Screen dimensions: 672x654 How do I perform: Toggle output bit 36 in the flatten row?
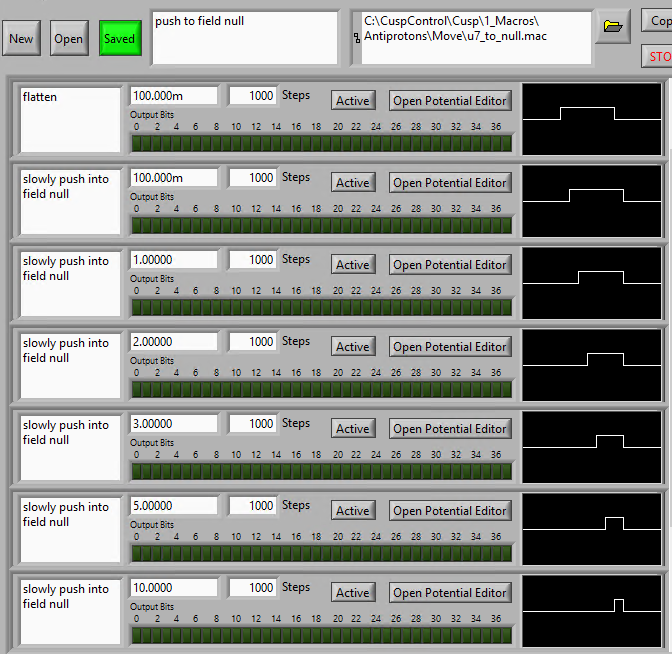(496, 144)
